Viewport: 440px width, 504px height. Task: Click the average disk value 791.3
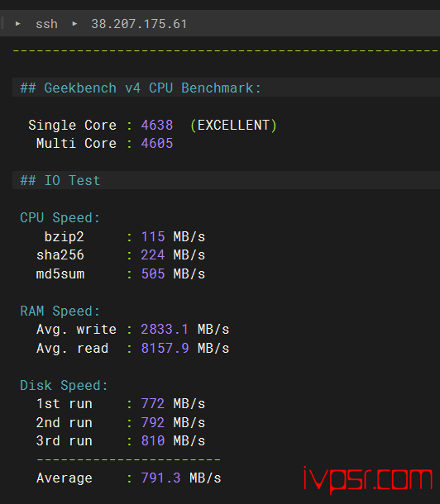160,478
